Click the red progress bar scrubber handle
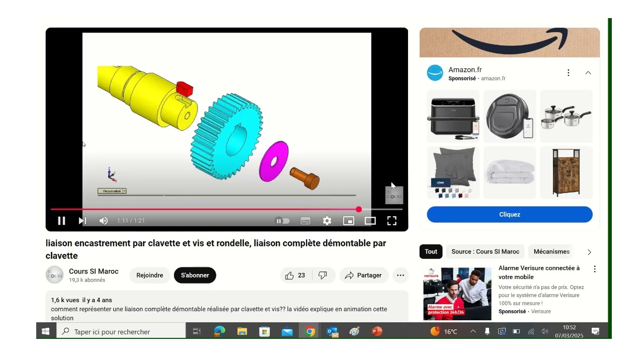Viewport: 644px width, 362px height. (x=359, y=209)
